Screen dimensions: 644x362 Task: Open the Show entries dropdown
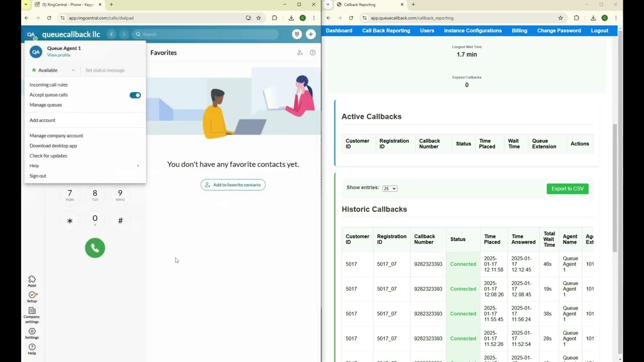click(390, 189)
